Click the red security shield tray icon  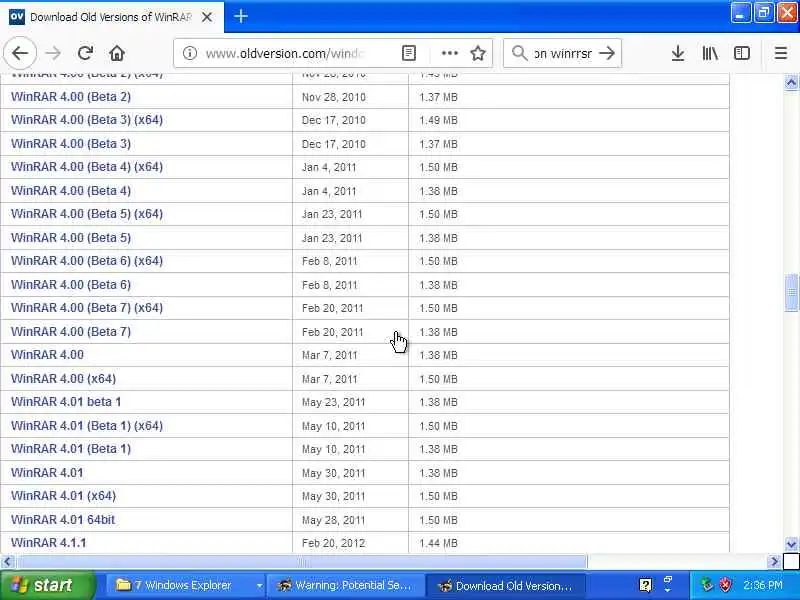[725, 585]
